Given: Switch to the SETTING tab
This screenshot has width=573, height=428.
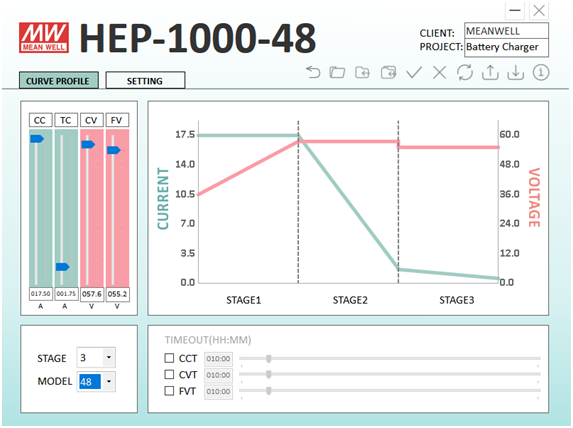Looking at the screenshot, I should (145, 80).
